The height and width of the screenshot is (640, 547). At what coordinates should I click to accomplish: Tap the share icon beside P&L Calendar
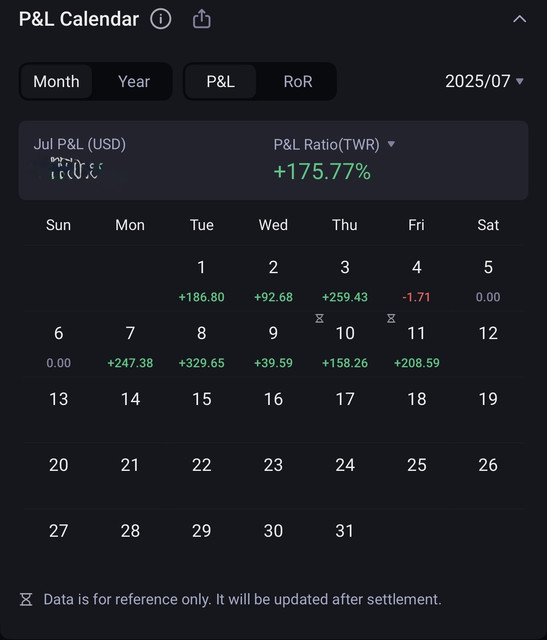click(202, 19)
